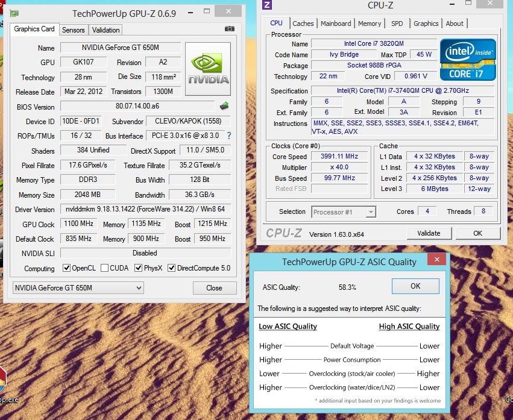513x420 pixels.
Task: Close the ASIC Quality dialog
Action: point(437,259)
